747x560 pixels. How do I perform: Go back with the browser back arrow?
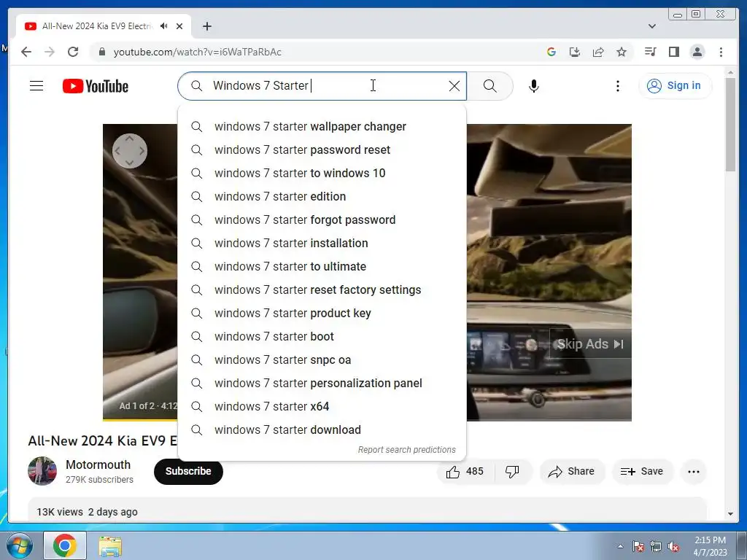[26, 52]
